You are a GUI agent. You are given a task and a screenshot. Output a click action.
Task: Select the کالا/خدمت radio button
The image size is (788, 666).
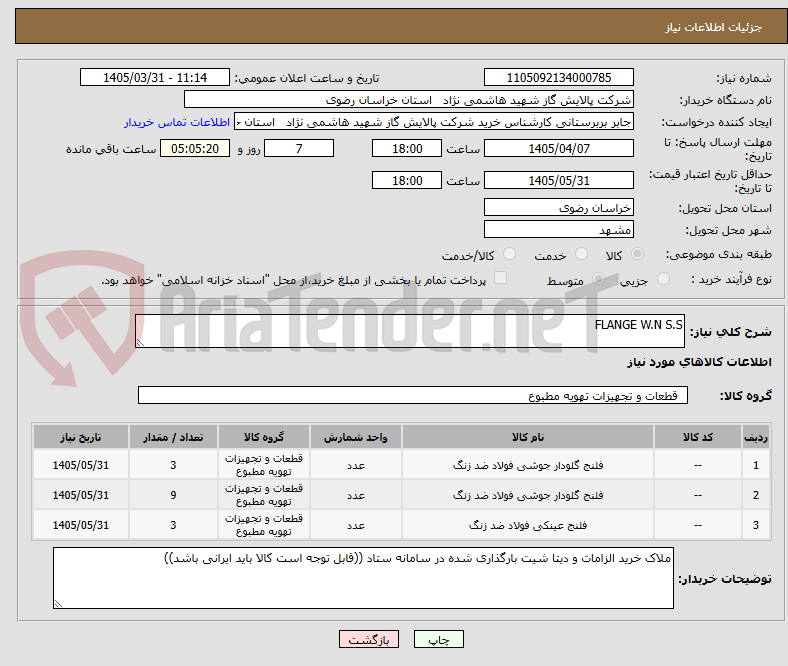(509, 254)
